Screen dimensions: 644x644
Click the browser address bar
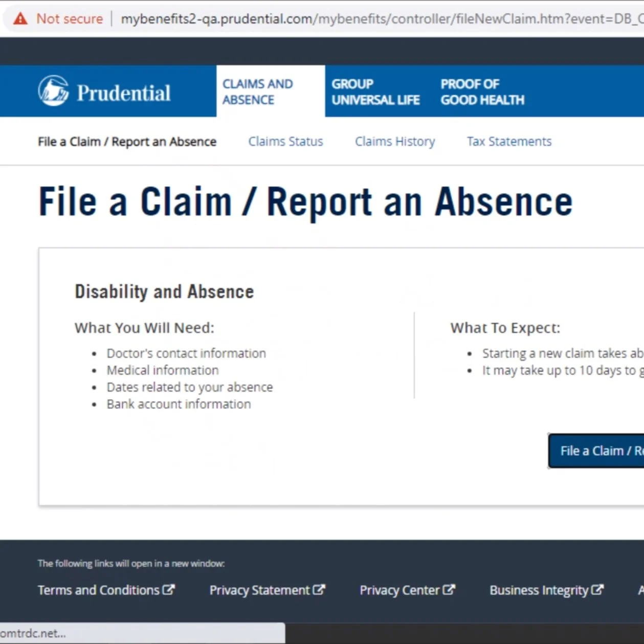pyautogui.click(x=358, y=18)
